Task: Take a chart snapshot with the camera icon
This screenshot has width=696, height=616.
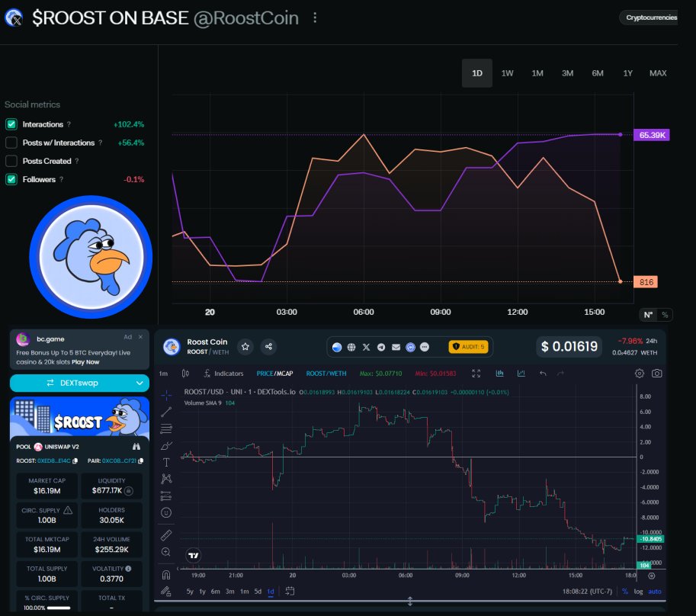Action: point(657,373)
